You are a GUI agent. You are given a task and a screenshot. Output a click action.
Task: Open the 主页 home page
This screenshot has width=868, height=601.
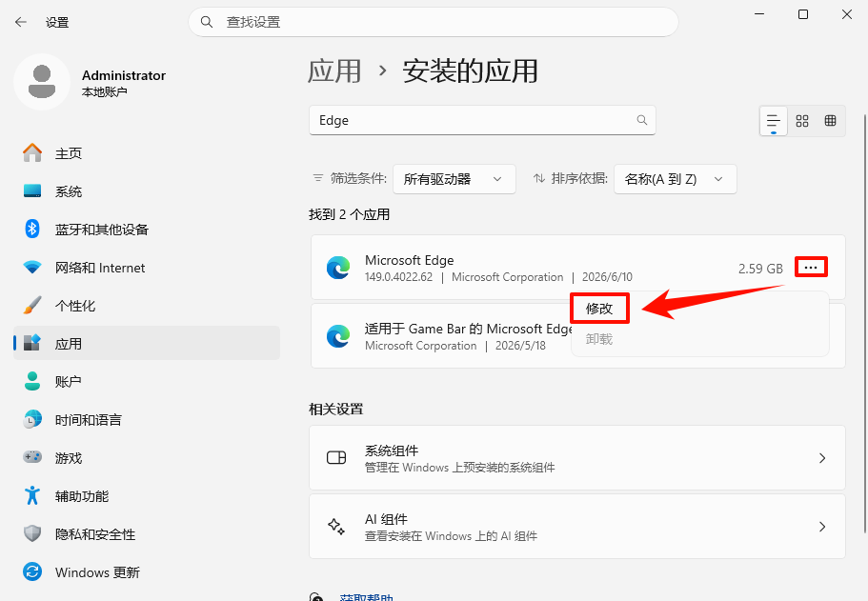coord(147,153)
